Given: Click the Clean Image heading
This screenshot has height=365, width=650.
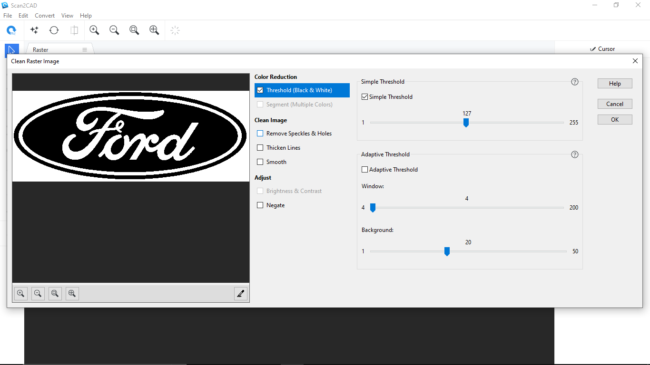Looking at the screenshot, I should pos(270,120).
